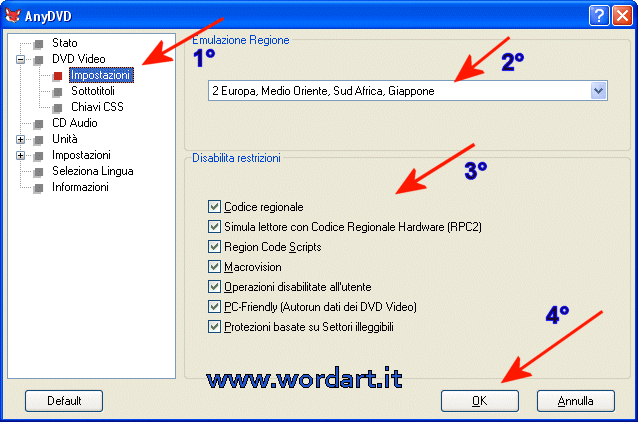Click the grey icon beside DVD Video
638x422 pixels.
[39, 60]
